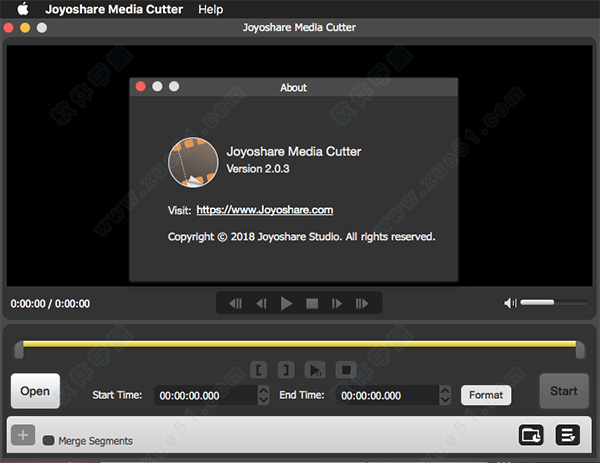
Task: Open the Joyoshare Media Cutter app menu
Action: [114, 9]
